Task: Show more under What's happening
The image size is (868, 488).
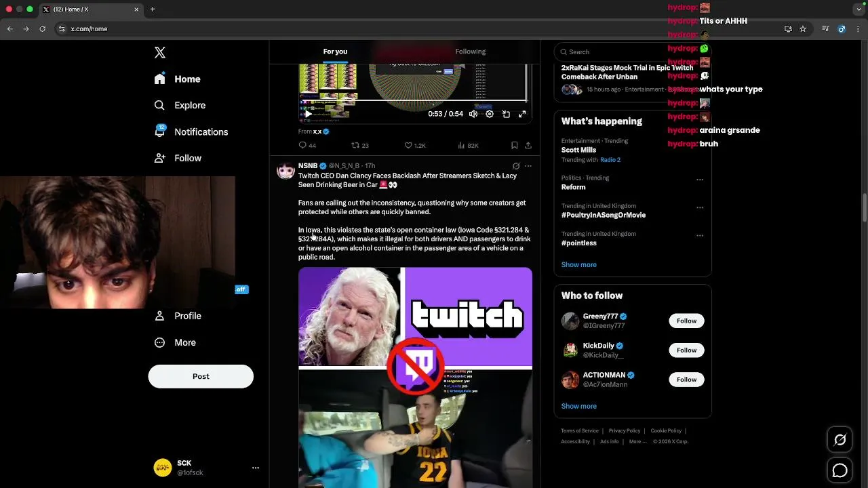Action: pos(579,265)
